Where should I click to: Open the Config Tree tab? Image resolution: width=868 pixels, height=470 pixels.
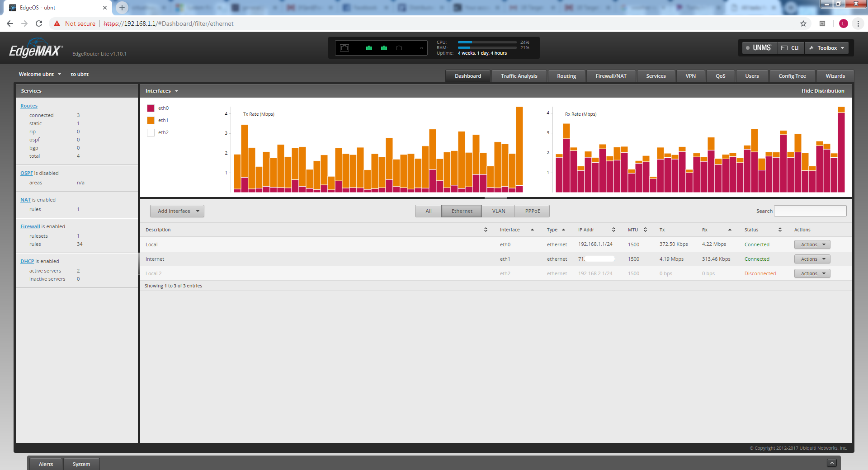click(792, 76)
